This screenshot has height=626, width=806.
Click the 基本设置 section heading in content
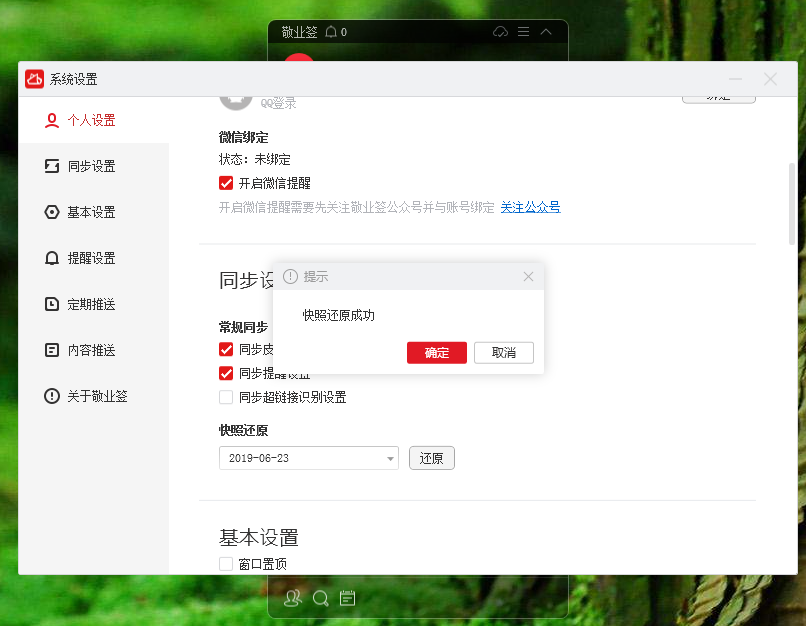pos(259,538)
